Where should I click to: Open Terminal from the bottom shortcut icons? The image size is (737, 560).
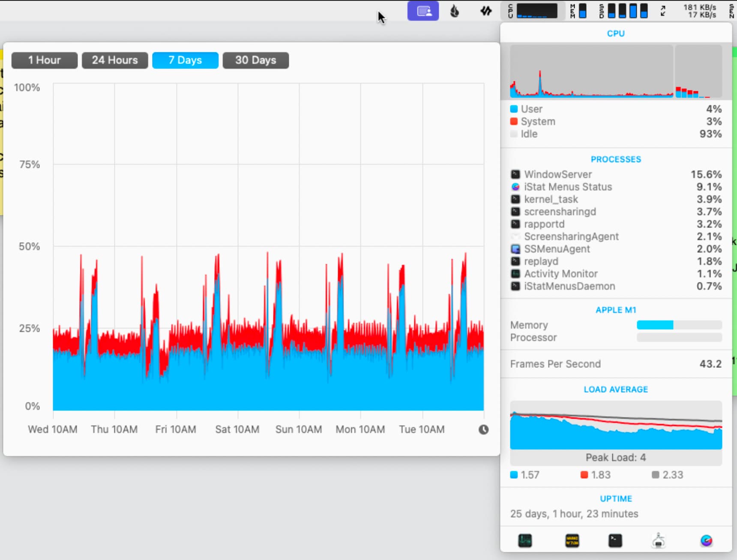[615, 541]
